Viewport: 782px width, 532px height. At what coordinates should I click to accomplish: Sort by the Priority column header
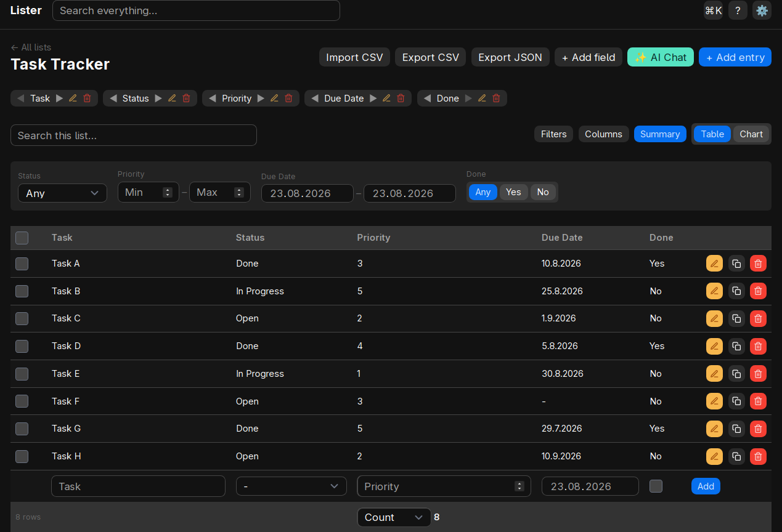click(x=373, y=238)
